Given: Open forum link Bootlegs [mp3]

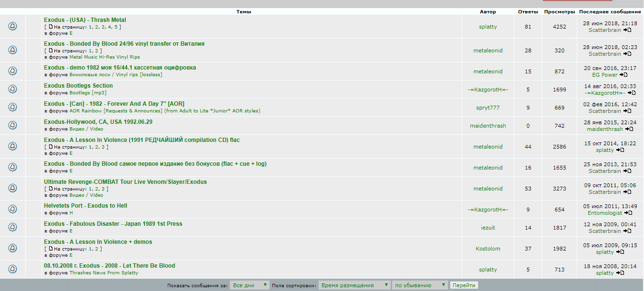Looking at the screenshot, I should click(88, 93).
